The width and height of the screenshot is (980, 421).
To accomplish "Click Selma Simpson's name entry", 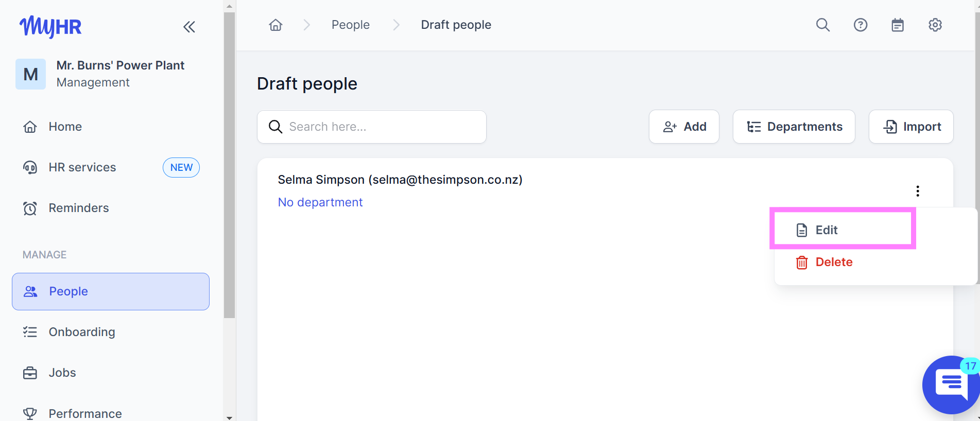I will click(x=400, y=180).
